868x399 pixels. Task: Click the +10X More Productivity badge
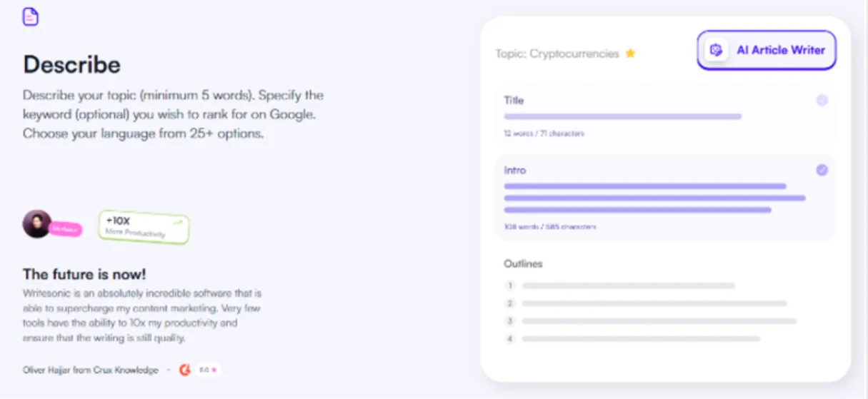coord(144,227)
